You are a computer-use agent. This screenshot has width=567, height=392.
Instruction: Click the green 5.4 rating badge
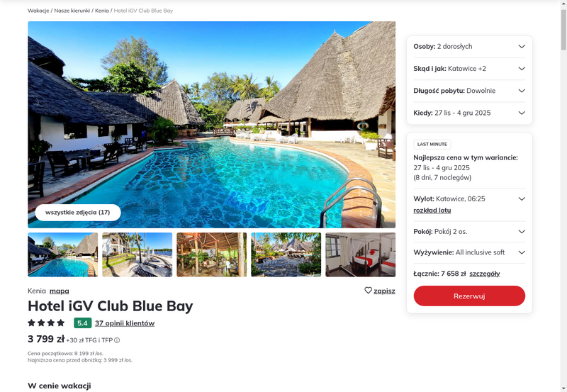pos(82,323)
